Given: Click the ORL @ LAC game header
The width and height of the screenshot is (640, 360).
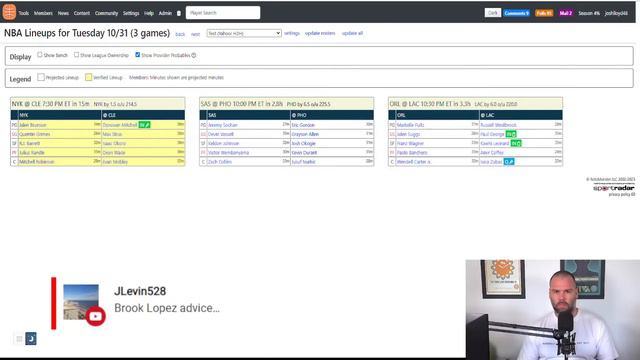Looking at the screenshot, I should coord(476,104).
